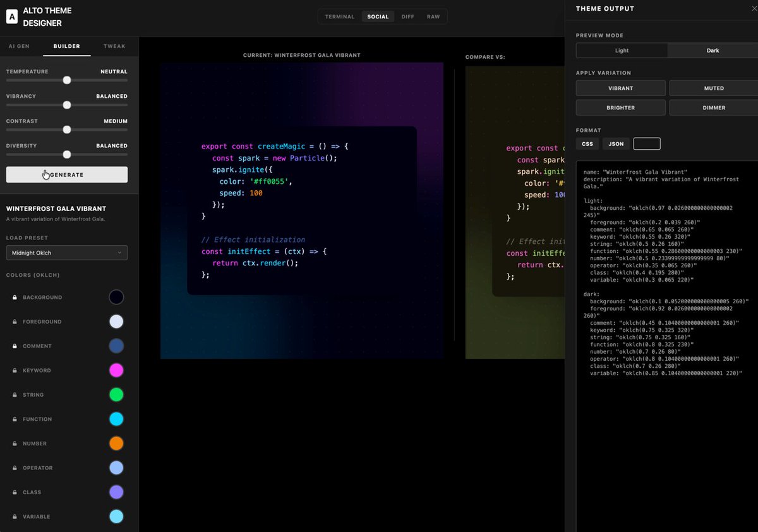Image resolution: width=758 pixels, height=532 pixels.
Task: Unlock the Comment color
Action: tap(15, 346)
